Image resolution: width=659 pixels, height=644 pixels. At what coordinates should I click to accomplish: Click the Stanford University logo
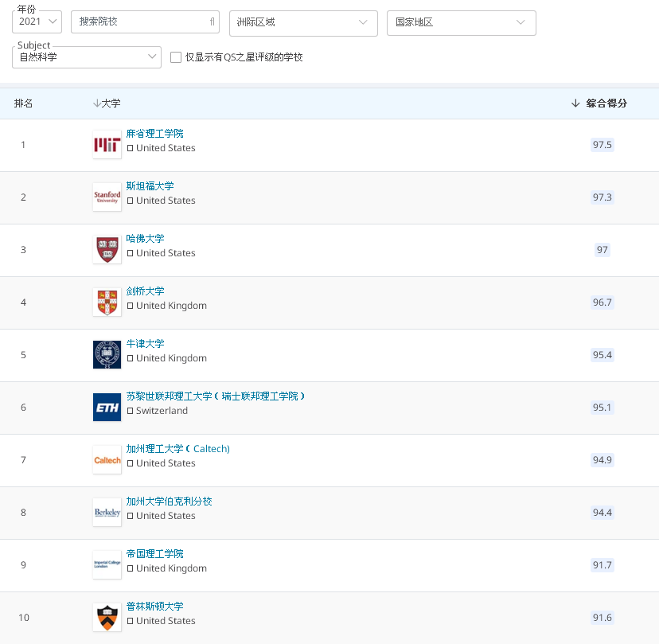click(107, 197)
